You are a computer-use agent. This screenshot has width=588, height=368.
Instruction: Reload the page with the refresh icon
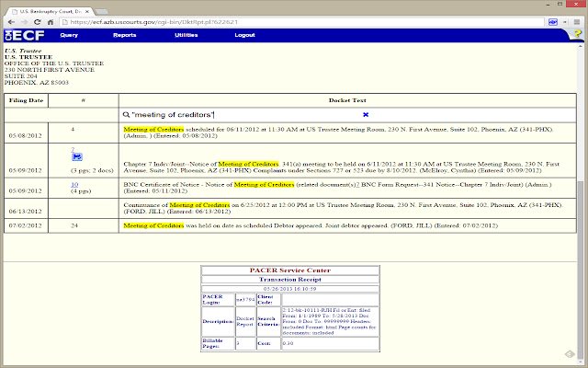(37, 22)
